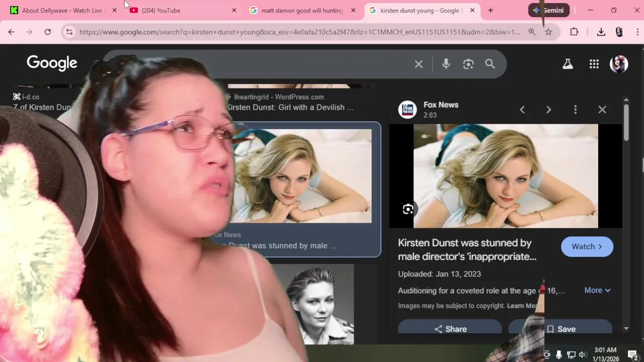This screenshot has width=644, height=362.
Task: Show next image in preview panel
Action: [x=548, y=110]
